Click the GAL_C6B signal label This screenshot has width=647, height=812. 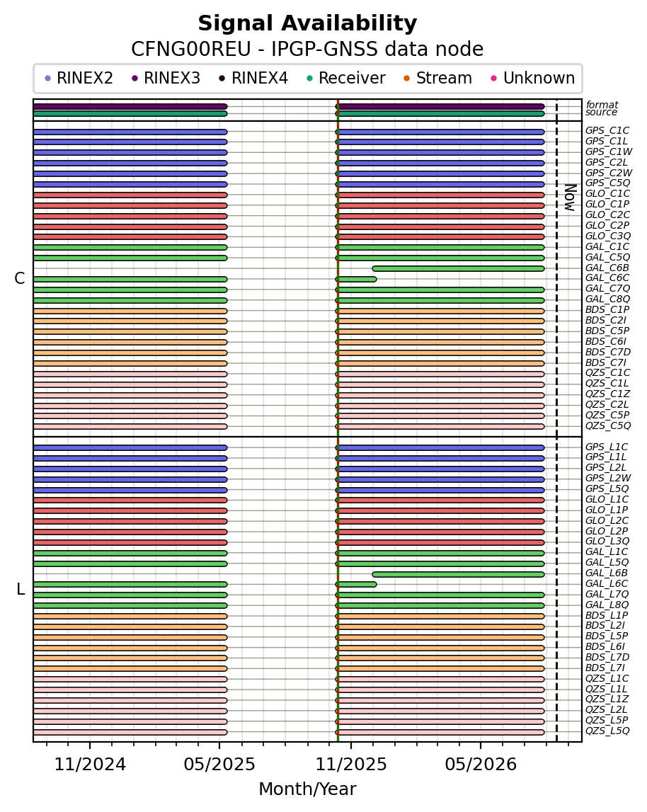(x=607, y=268)
